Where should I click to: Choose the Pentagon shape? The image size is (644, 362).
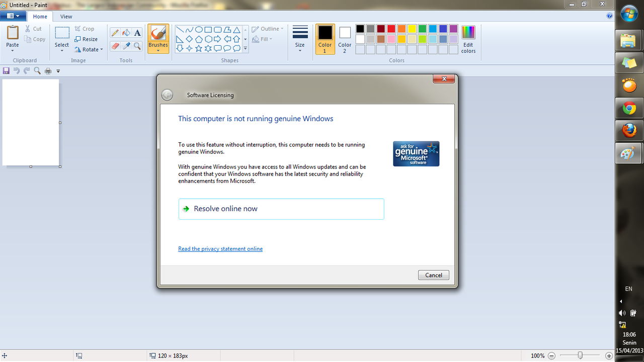pyautogui.click(x=199, y=39)
